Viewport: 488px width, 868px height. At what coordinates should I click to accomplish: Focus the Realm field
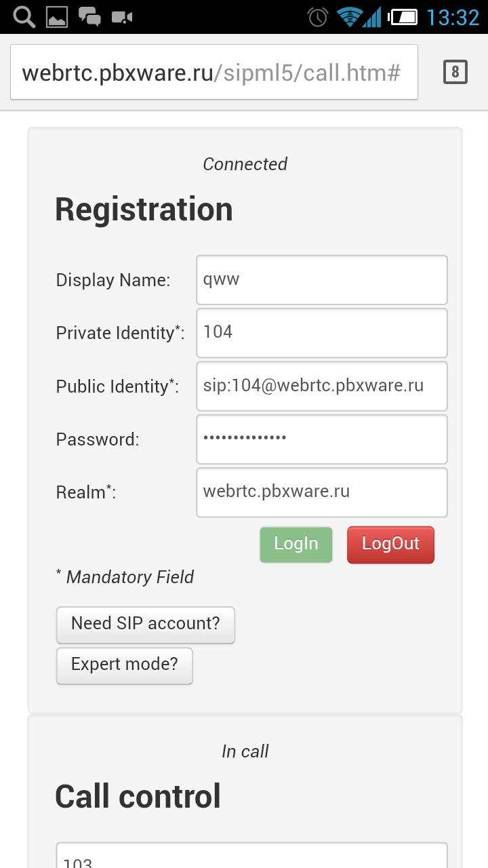(x=322, y=492)
